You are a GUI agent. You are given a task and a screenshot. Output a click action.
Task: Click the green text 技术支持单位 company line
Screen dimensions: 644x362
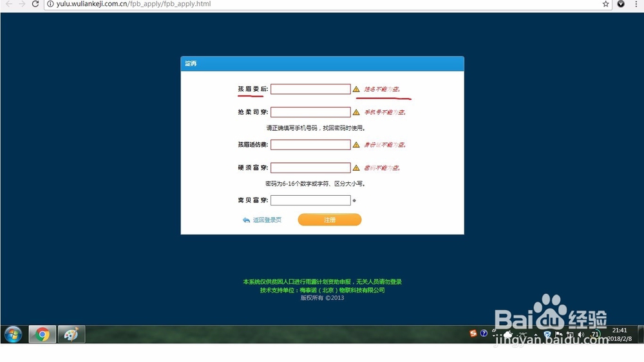[x=323, y=290]
